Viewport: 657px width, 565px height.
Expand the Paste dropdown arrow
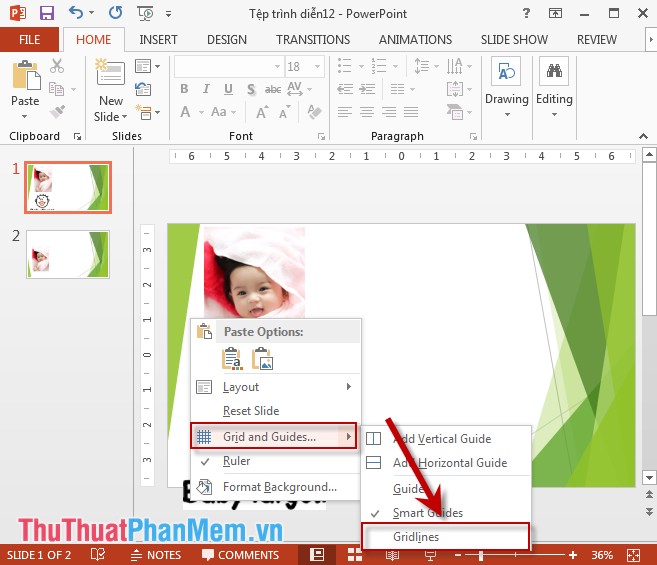click(25, 117)
